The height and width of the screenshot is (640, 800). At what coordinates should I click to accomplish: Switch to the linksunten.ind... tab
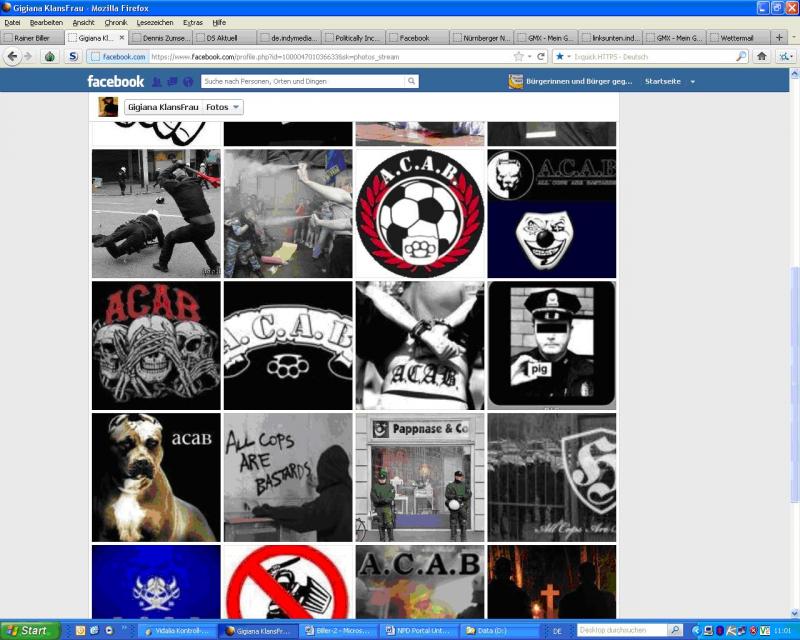[610, 38]
